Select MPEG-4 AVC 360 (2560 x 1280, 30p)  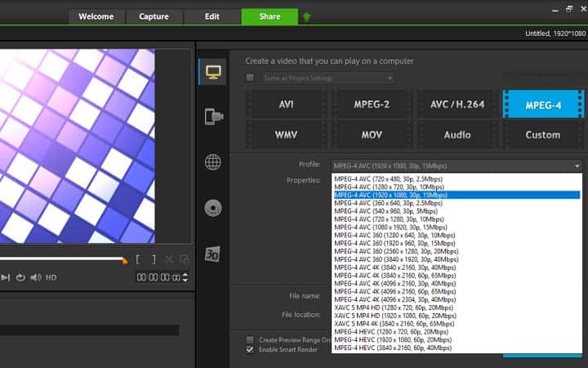pyautogui.click(x=457, y=251)
